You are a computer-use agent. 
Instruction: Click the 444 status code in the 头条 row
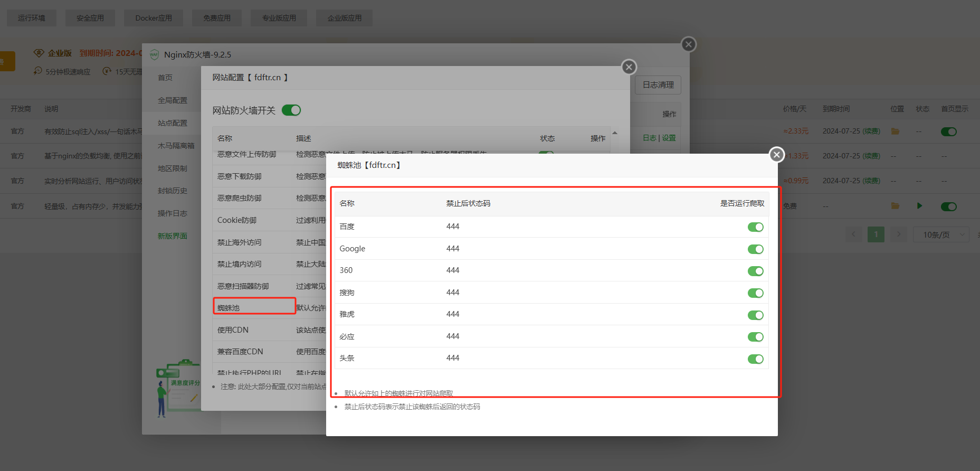(x=453, y=358)
